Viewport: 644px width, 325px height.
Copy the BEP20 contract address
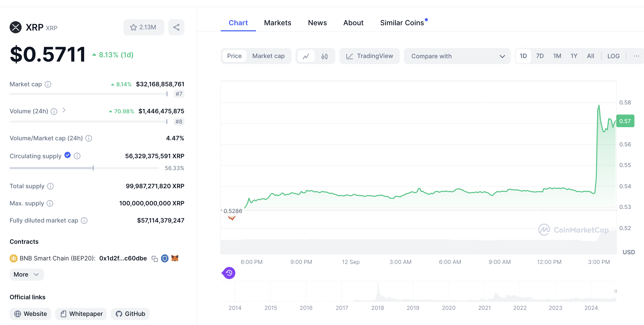click(x=155, y=259)
